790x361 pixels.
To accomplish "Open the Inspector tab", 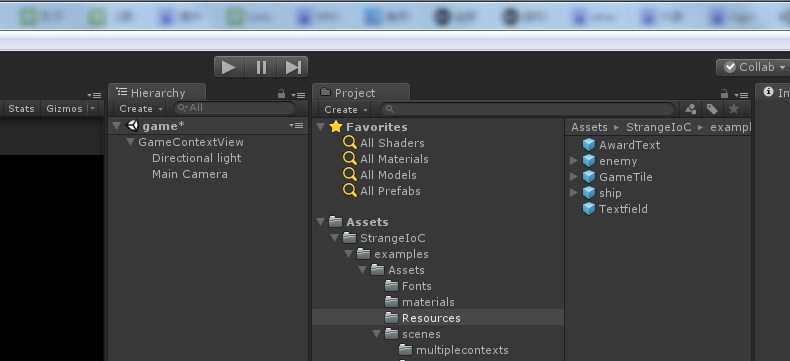I will click(x=774, y=93).
